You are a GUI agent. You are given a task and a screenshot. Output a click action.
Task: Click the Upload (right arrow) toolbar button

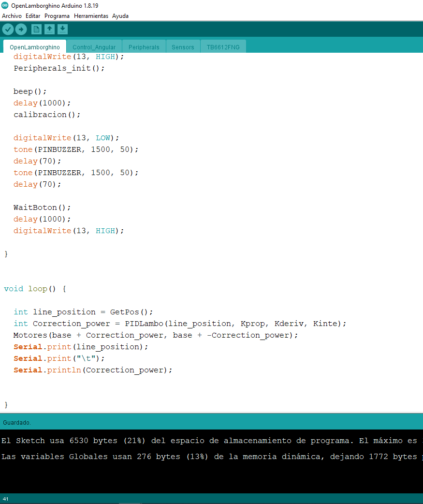coord(21,30)
